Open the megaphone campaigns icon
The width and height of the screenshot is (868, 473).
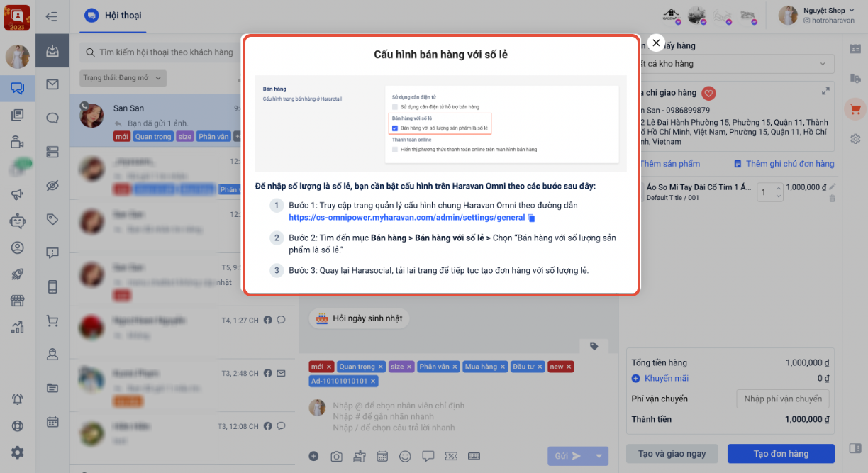[x=18, y=194]
